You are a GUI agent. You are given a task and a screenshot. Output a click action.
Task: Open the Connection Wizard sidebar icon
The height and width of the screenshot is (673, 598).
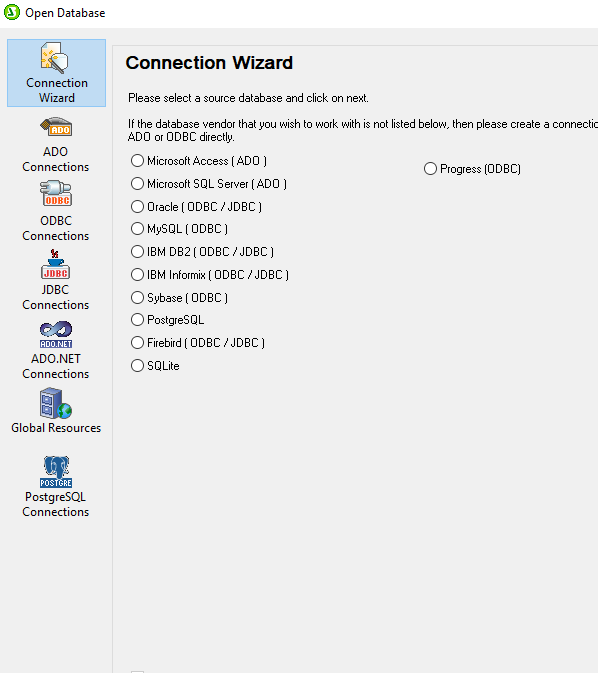click(55, 58)
